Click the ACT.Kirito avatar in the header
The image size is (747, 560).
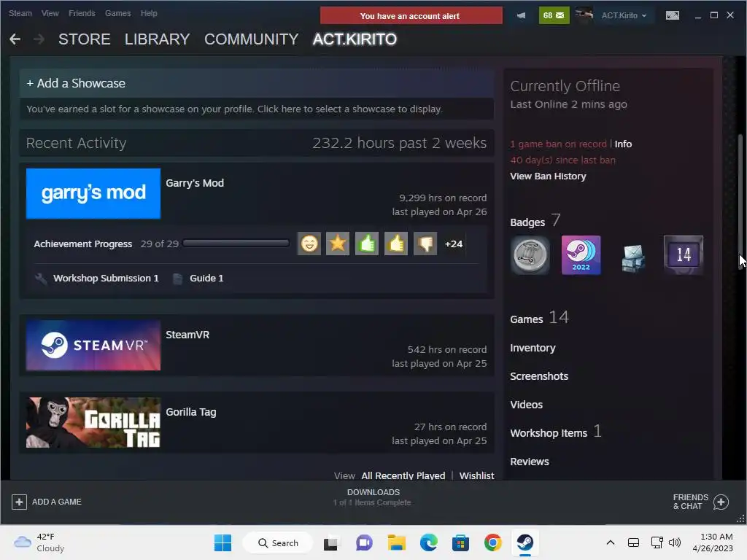pos(584,15)
